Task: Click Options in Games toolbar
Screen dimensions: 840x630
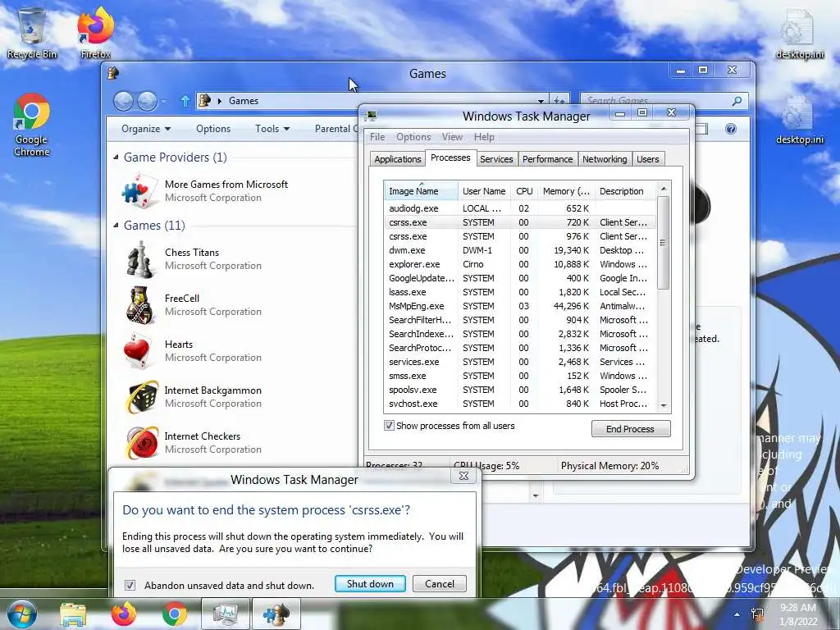Action: coord(213,129)
